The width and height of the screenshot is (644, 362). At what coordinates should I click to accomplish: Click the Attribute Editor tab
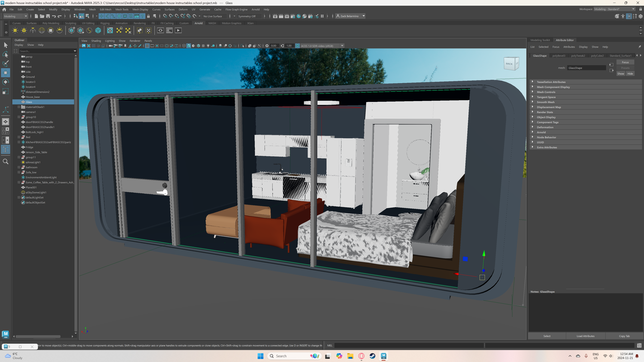565,40
